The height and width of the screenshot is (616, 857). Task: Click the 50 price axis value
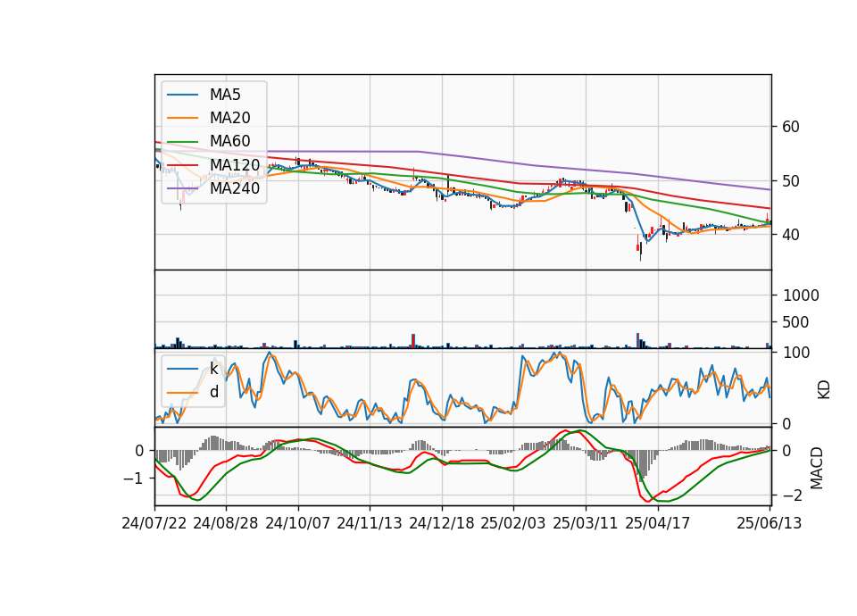point(790,181)
